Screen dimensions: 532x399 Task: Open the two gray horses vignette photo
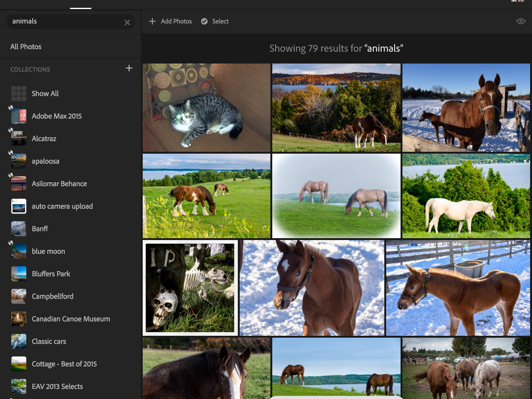[x=336, y=196]
